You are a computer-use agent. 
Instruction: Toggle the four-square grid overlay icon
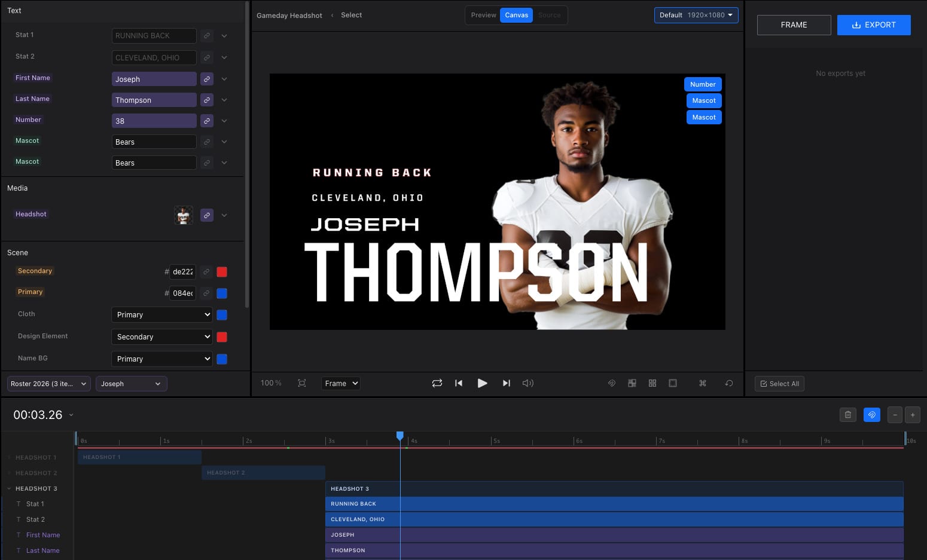point(652,383)
